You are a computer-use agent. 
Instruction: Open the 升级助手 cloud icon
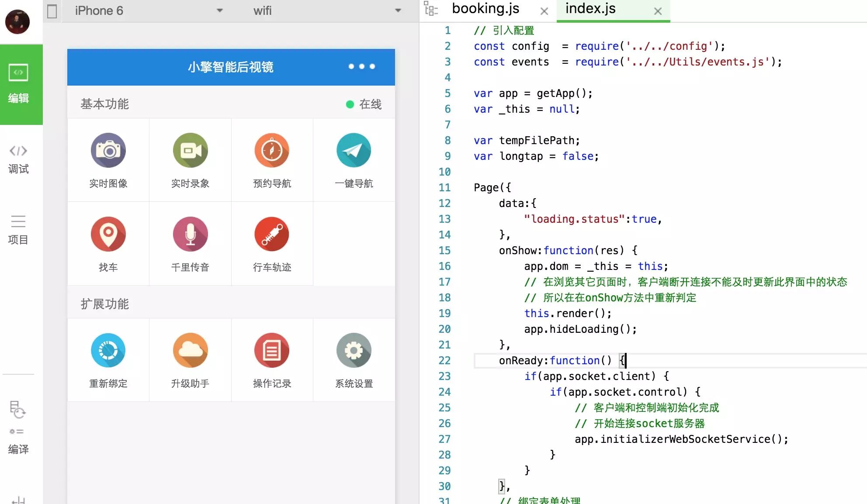(x=190, y=351)
